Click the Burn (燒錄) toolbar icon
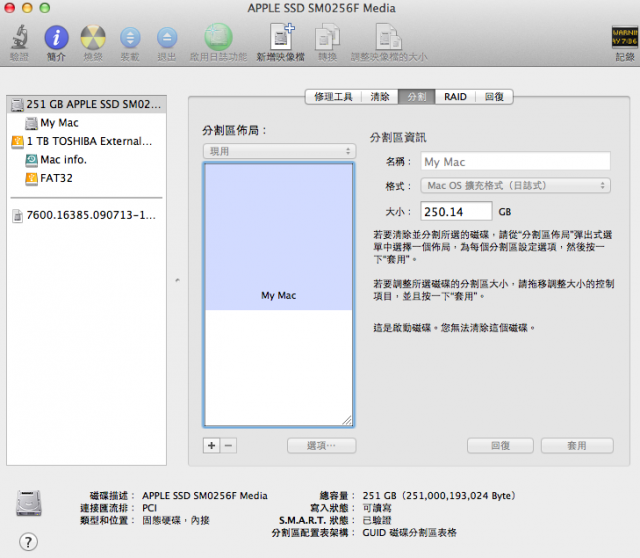The width and height of the screenshot is (640, 558). (93, 38)
